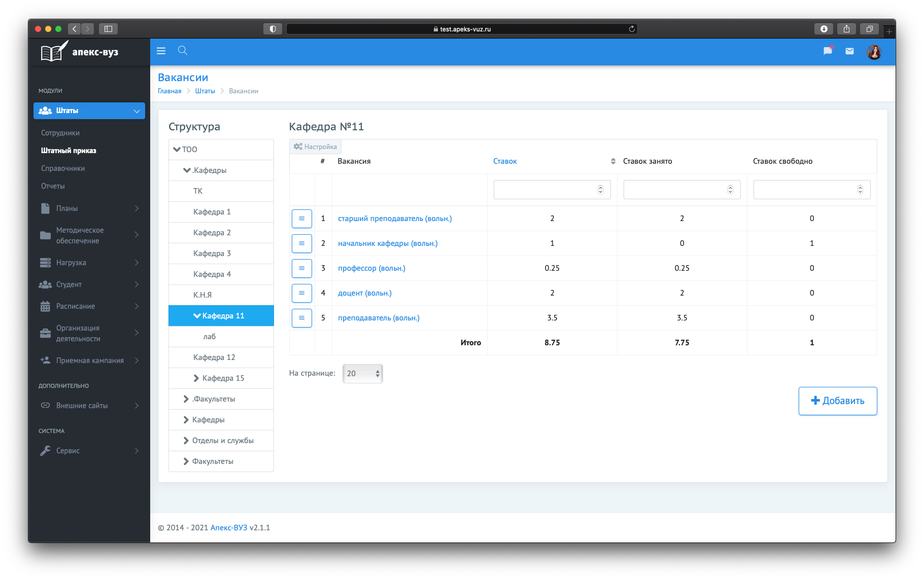Sort table by Ставок column
This screenshot has height=580, width=924.
coord(505,161)
